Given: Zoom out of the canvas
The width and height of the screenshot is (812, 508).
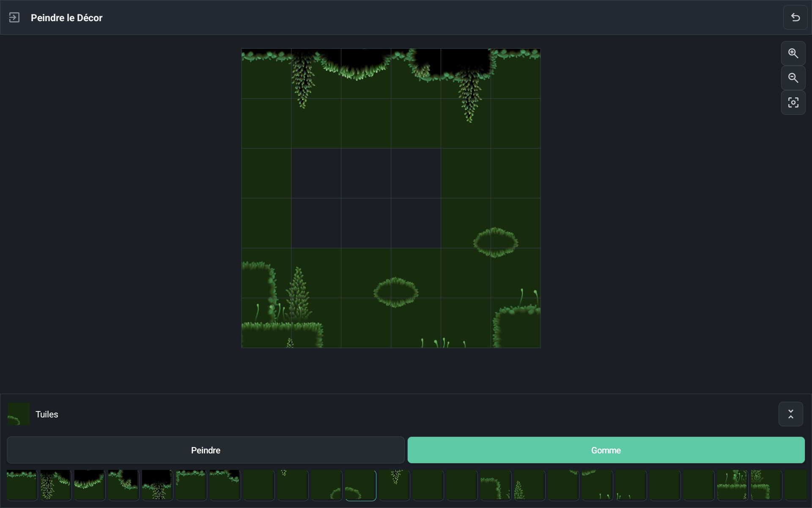Looking at the screenshot, I should coord(793,78).
